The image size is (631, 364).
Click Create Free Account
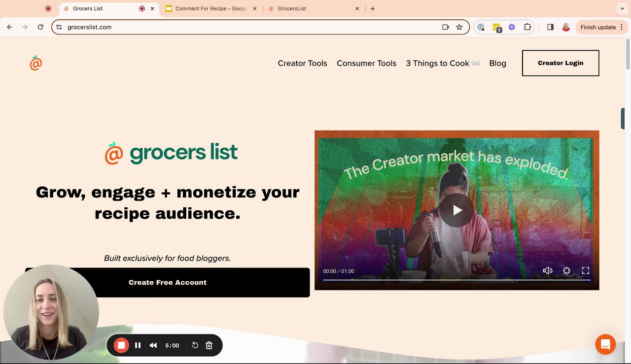tap(168, 282)
